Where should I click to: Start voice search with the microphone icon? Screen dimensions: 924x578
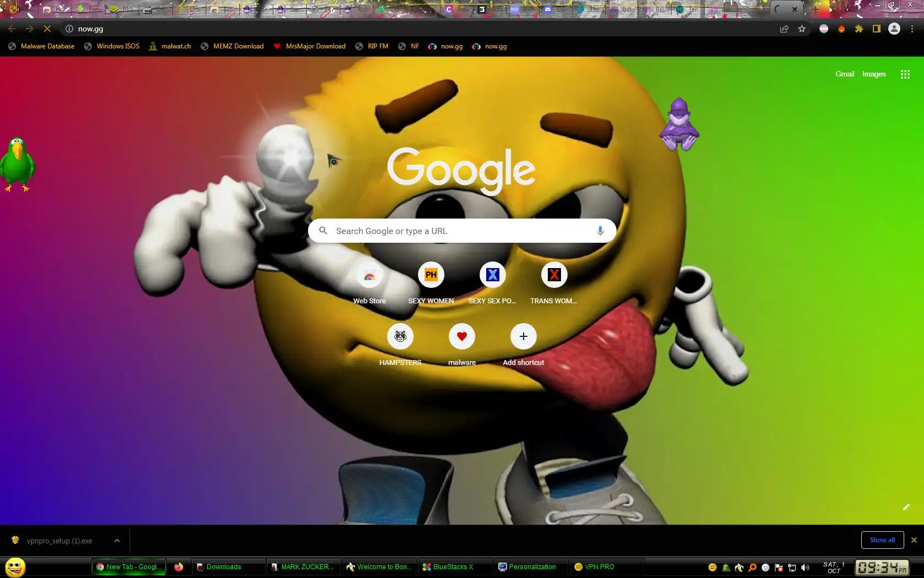(600, 231)
